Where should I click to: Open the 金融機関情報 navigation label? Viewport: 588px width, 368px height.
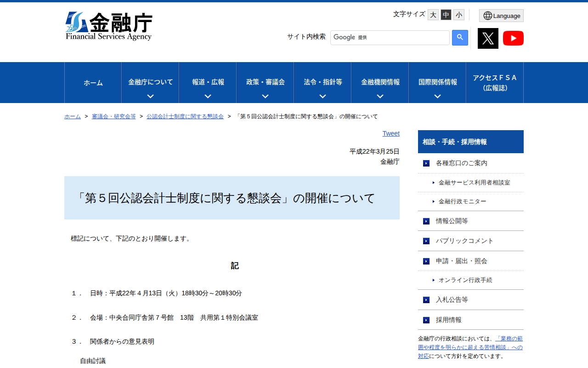click(x=380, y=82)
